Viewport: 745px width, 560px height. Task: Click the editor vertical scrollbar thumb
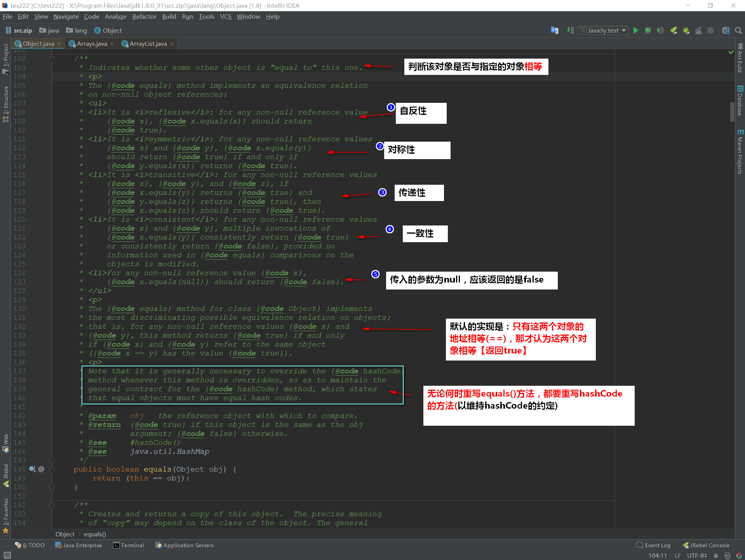pos(732,111)
